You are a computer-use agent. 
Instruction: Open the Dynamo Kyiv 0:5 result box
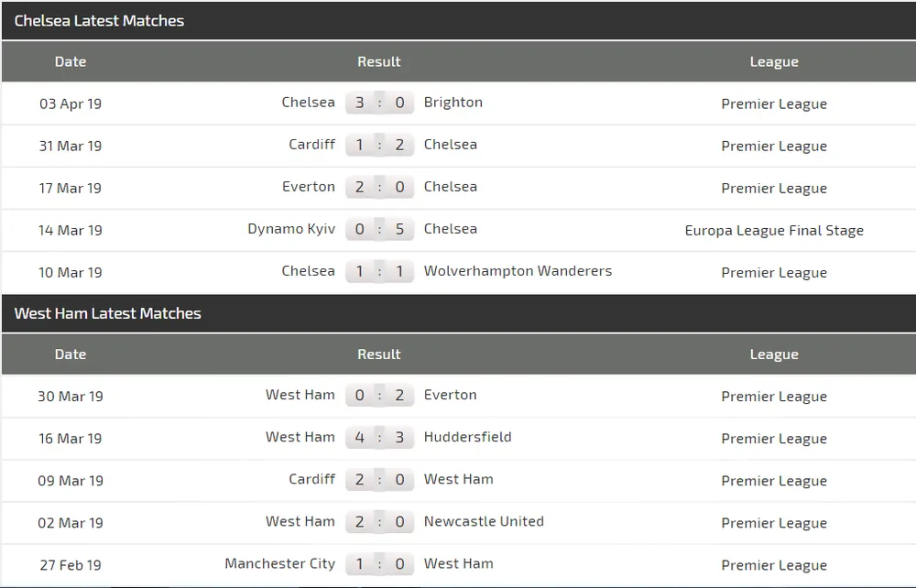[x=379, y=229]
